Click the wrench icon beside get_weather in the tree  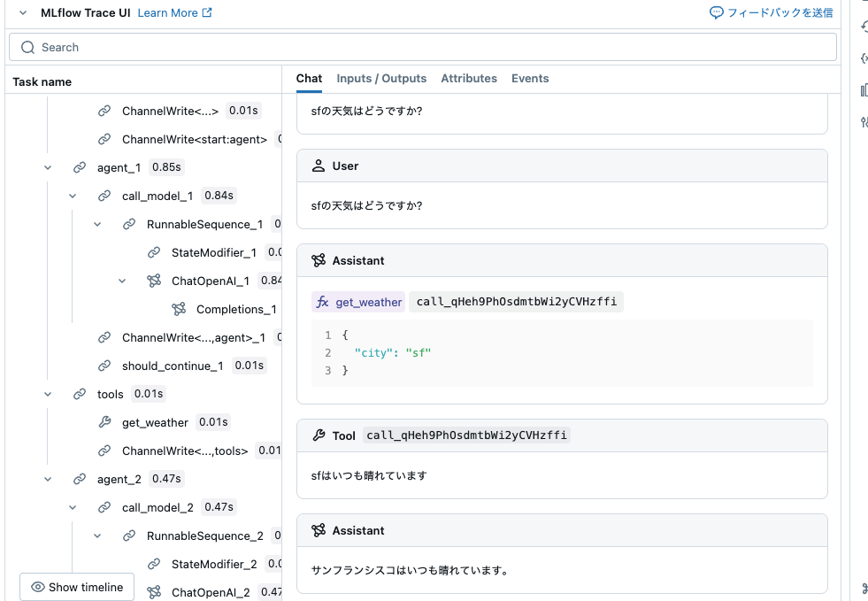pos(105,422)
